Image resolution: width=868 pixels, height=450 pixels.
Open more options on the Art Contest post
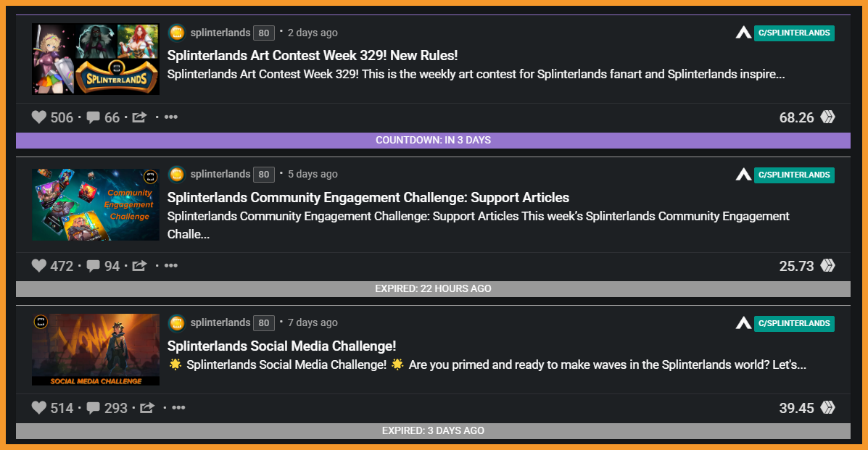click(171, 117)
